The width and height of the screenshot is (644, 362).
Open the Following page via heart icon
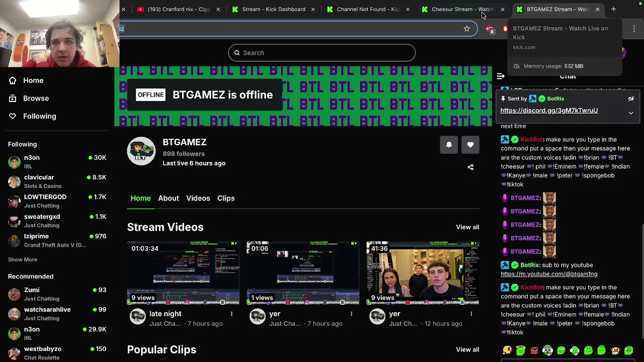pyautogui.click(x=32, y=116)
